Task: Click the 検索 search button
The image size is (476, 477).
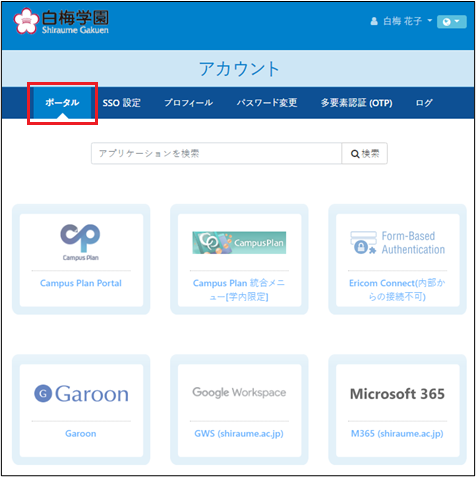Action: [365, 153]
